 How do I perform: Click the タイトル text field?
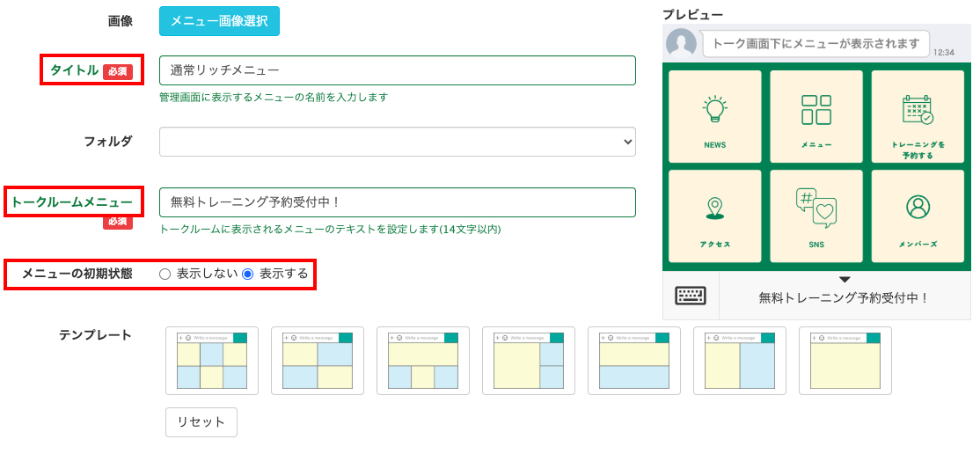tap(397, 70)
